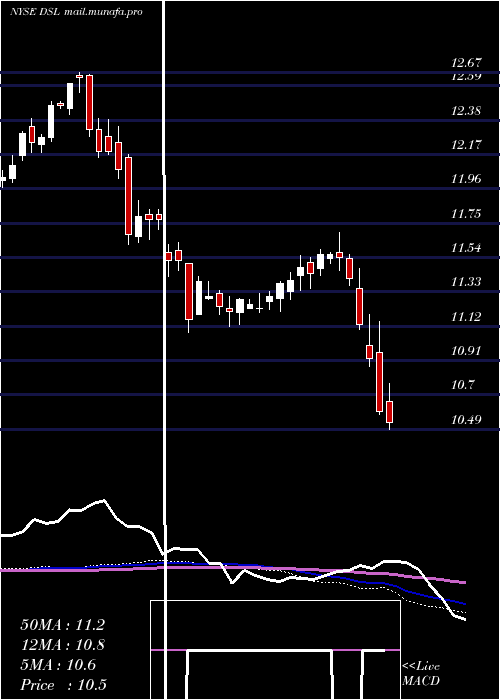
Task: Click the 5MA : 10.6 readout
Action: tap(58, 665)
